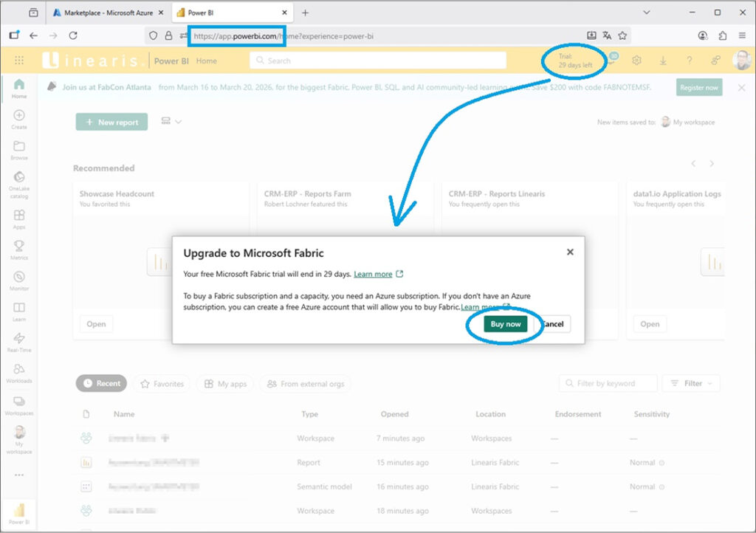Open the notifications icon in the header

614,58
